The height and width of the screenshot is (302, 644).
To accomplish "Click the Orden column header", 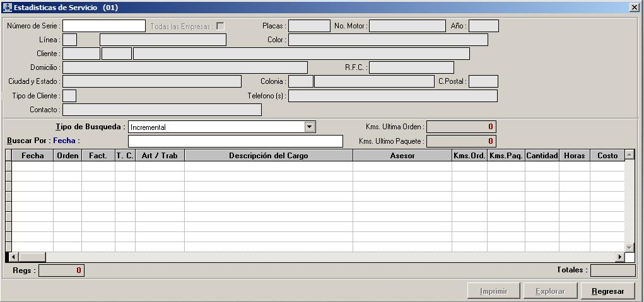I will 67,155.
